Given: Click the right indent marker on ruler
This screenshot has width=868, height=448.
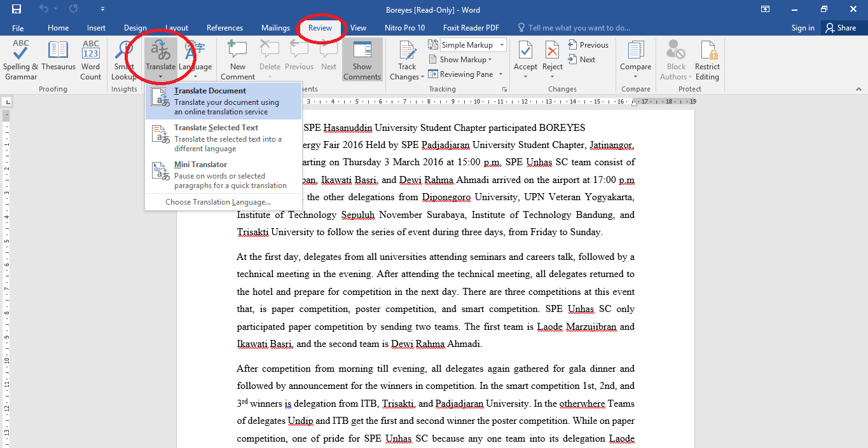Looking at the screenshot, I should [x=635, y=103].
